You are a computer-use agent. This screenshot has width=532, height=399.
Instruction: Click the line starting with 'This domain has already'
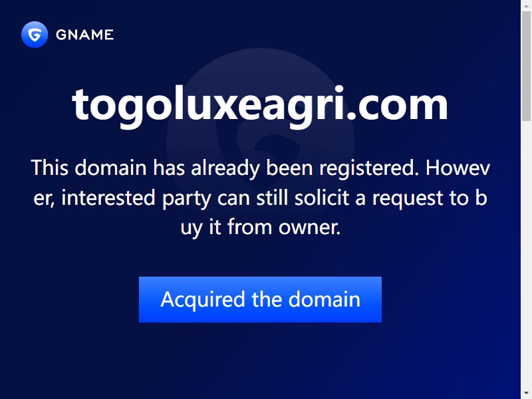click(260, 168)
